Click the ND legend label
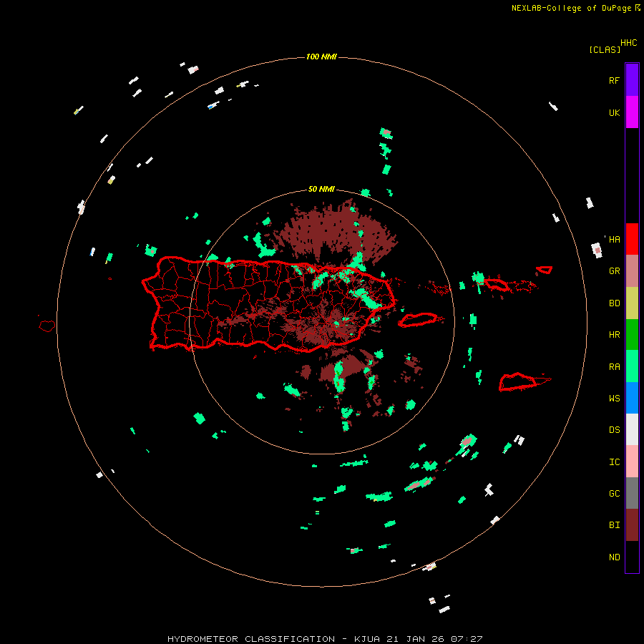Screen dimensions: 644x644 tap(614, 557)
